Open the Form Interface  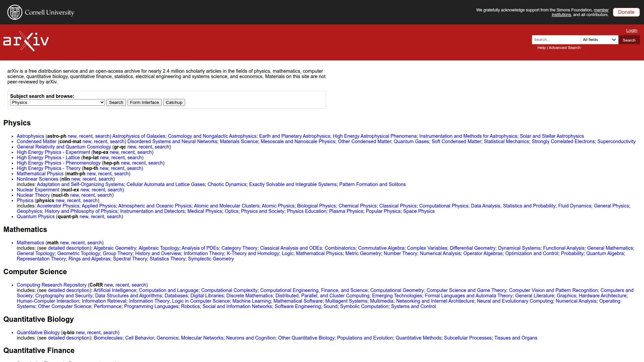tap(144, 102)
